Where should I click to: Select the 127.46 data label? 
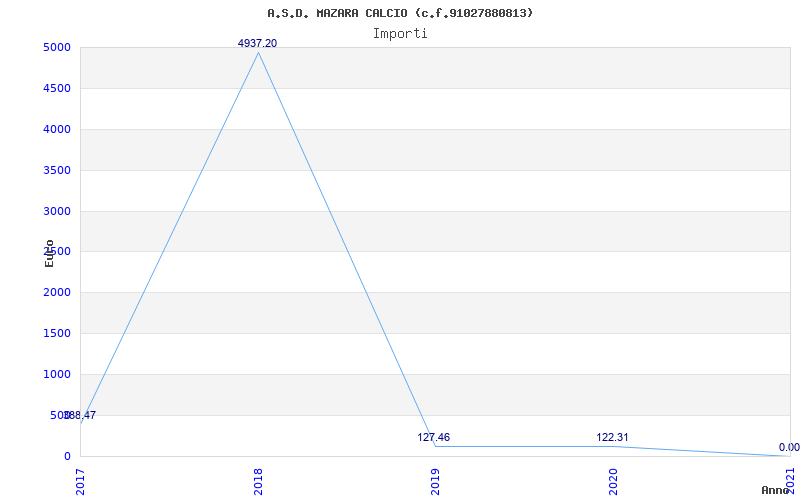[434, 437]
